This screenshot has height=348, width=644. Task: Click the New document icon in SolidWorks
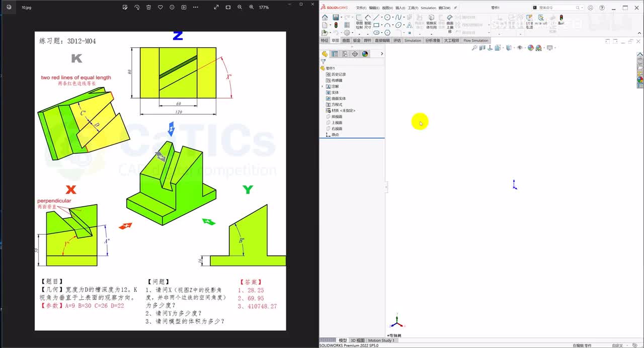[x=325, y=25]
